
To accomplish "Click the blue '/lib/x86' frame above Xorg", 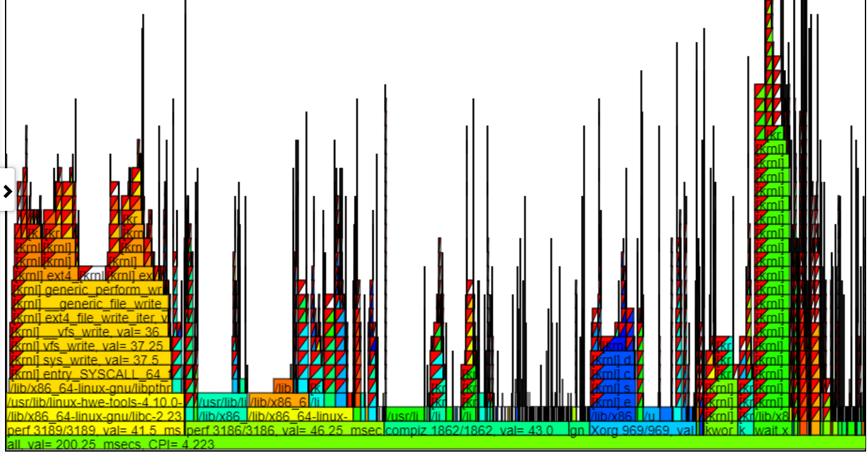I will 612,415.
